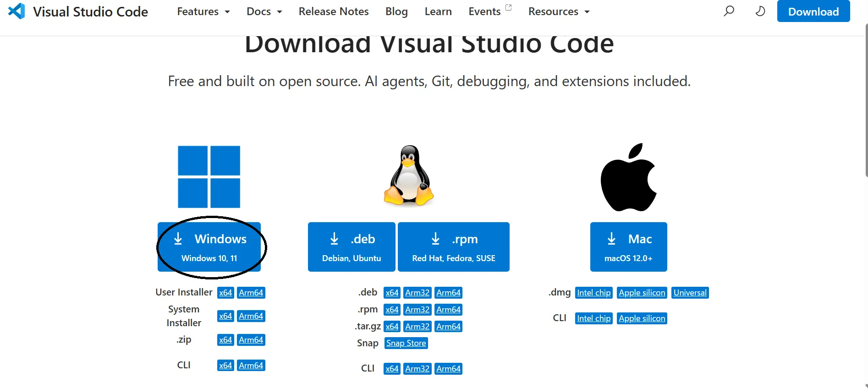Image resolution: width=868 pixels, height=388 pixels.
Task: Download Linux .rpm Arm32 package
Action: (x=418, y=310)
